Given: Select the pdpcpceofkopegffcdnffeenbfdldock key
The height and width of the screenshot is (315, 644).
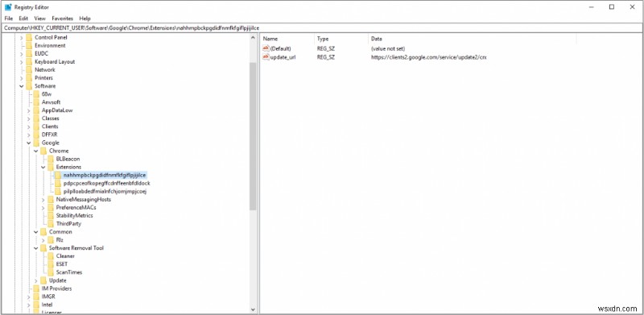Looking at the screenshot, I should [x=107, y=183].
